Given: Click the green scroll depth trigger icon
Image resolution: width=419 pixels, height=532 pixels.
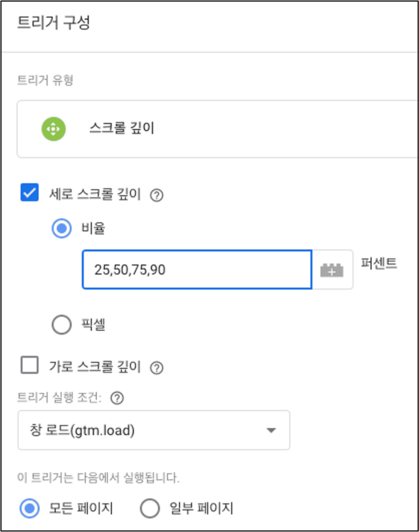Looking at the screenshot, I should [x=53, y=129].
